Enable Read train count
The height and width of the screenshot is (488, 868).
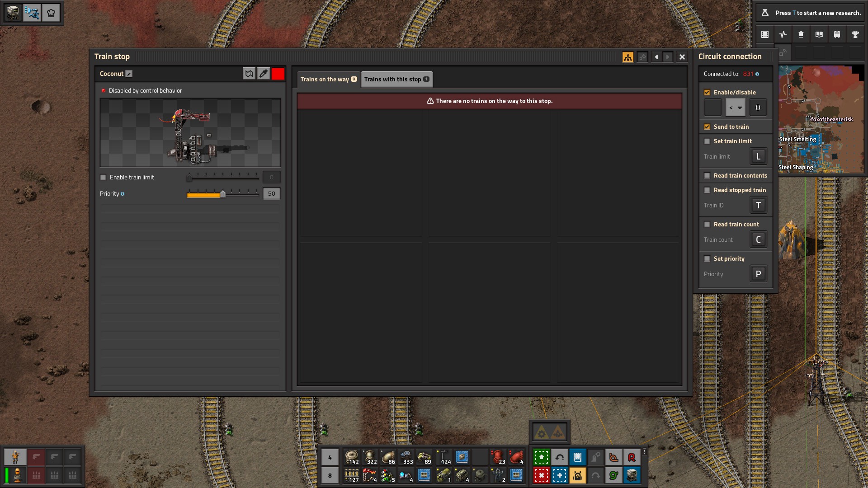[x=707, y=225]
